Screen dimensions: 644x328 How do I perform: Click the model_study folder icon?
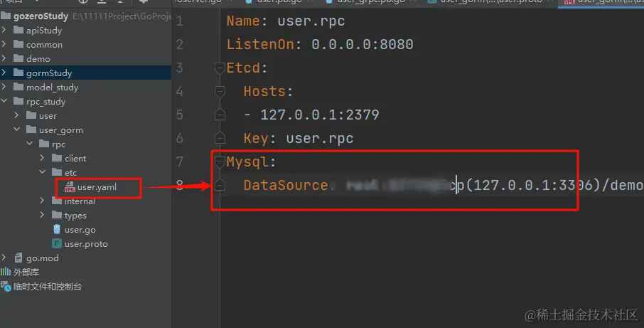(x=18, y=87)
